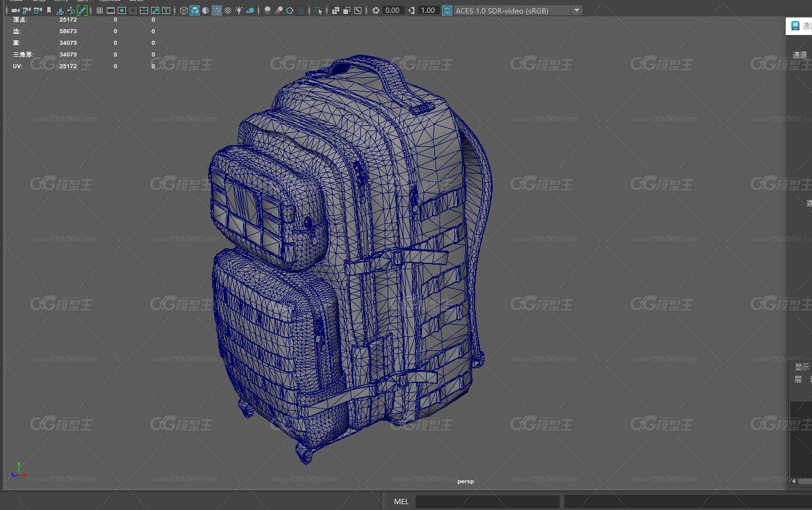The width and height of the screenshot is (812, 510).
Task: Open the 通道 channels menu
Action: pyautogui.click(x=800, y=55)
